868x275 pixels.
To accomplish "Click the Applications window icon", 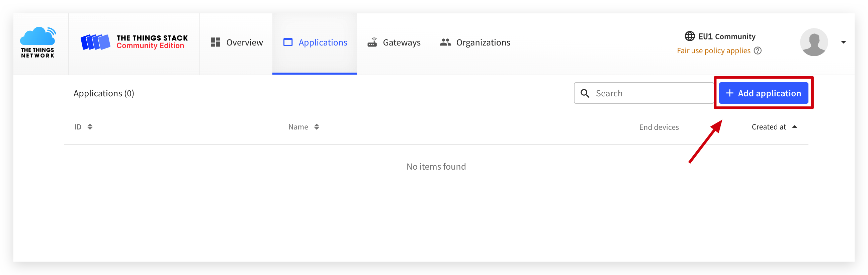I will 288,42.
